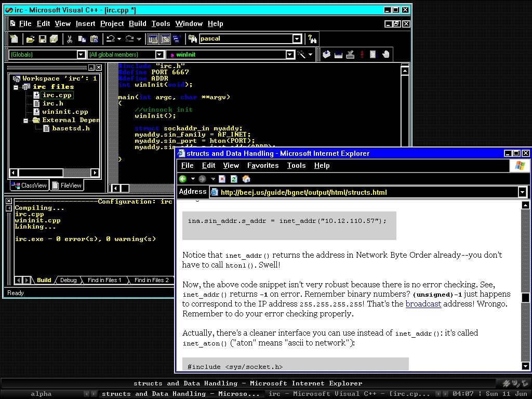This screenshot has height=399, width=532.
Task: Click the Copy icon in Visual C++ toolbar
Action: pyautogui.click(x=82, y=39)
